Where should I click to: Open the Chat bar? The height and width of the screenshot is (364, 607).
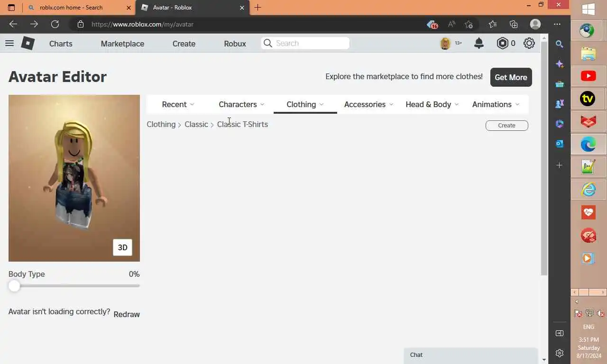471,355
